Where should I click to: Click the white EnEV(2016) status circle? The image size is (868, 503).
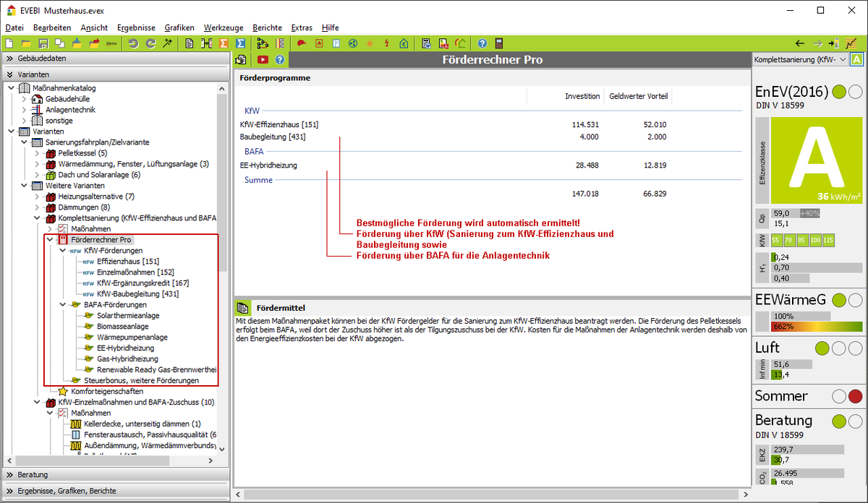click(x=855, y=92)
